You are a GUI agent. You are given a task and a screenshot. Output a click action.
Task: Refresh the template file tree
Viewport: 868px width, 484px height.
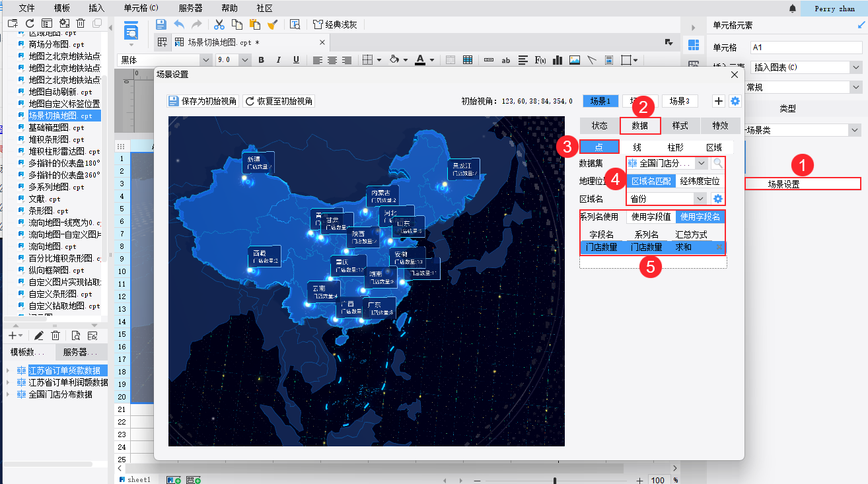30,23
